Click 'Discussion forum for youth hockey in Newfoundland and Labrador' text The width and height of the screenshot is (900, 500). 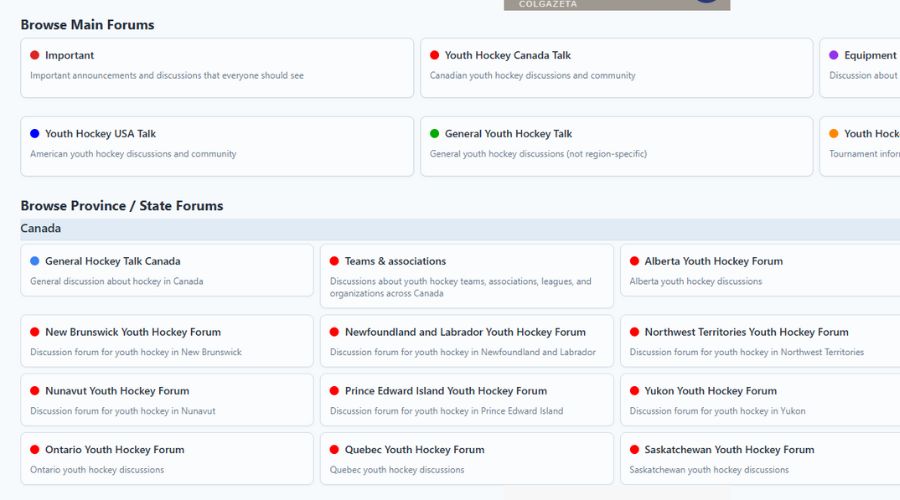pyautogui.click(x=463, y=352)
